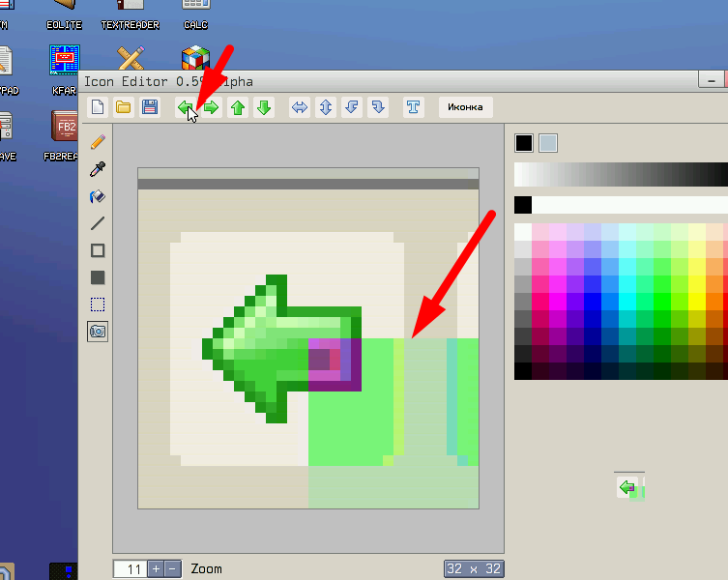Activate the dashed Selection tool
This screenshot has height=580, width=728.
tap(98, 304)
